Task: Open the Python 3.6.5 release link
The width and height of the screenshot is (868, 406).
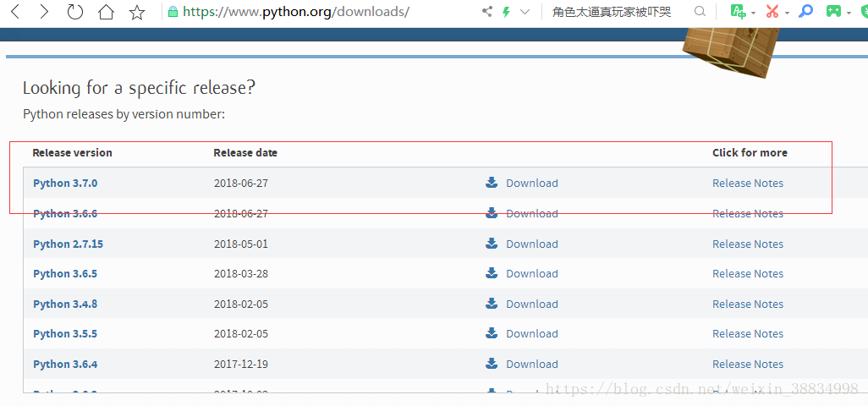Action: point(65,274)
